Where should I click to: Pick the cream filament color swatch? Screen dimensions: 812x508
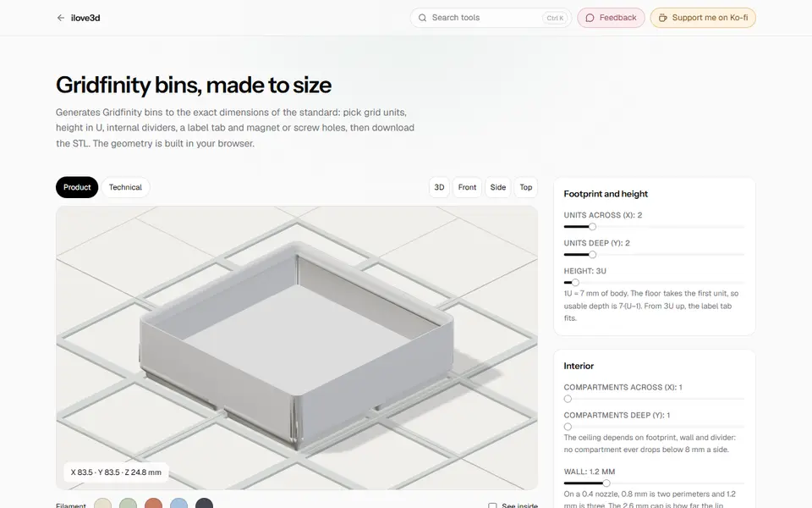point(102,504)
